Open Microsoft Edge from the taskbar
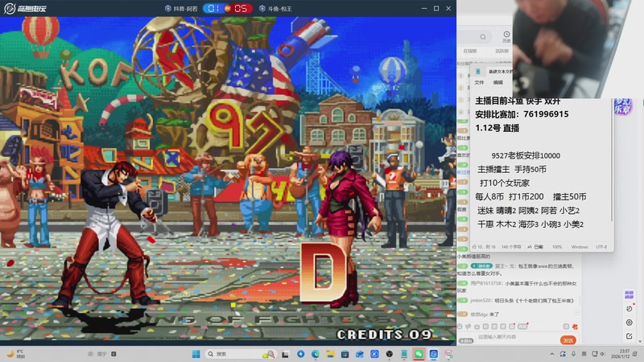 (x=316, y=354)
